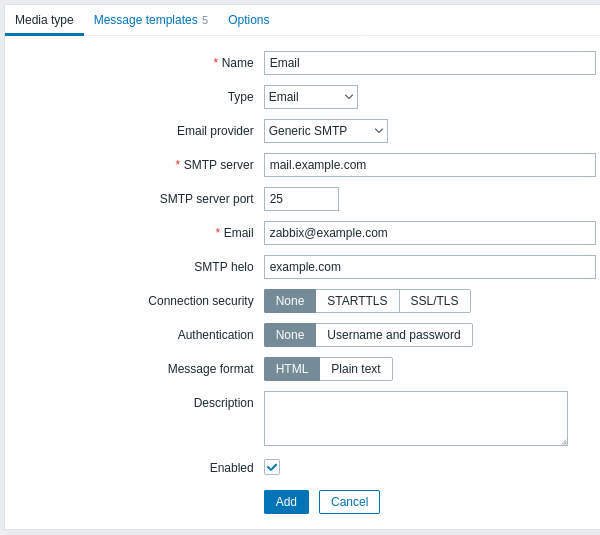Expand the Type dropdown
This screenshot has width=600, height=535.
pos(311,97)
